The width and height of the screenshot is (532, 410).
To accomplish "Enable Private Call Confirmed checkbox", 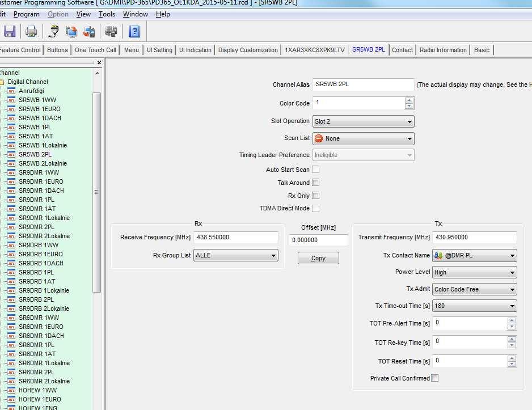I will (x=434, y=378).
